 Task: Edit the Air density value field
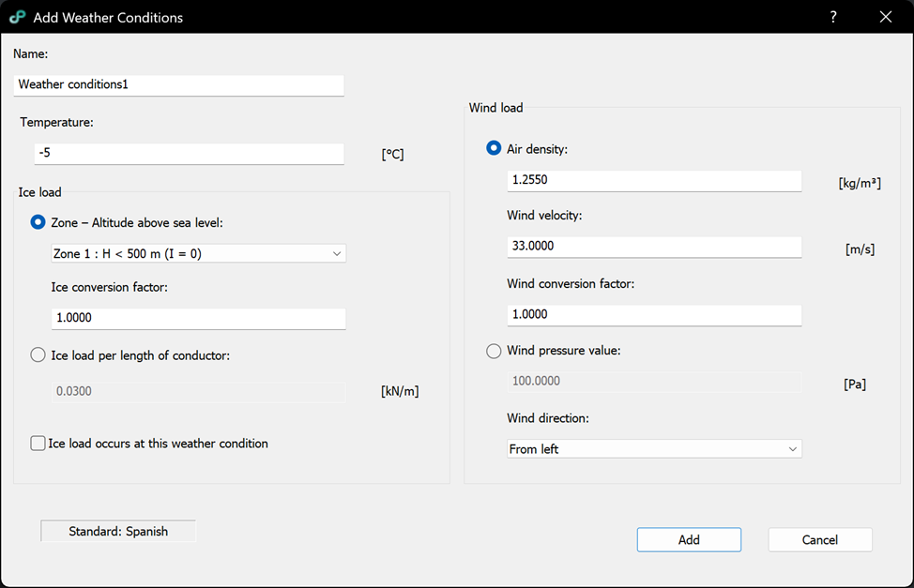(x=654, y=179)
